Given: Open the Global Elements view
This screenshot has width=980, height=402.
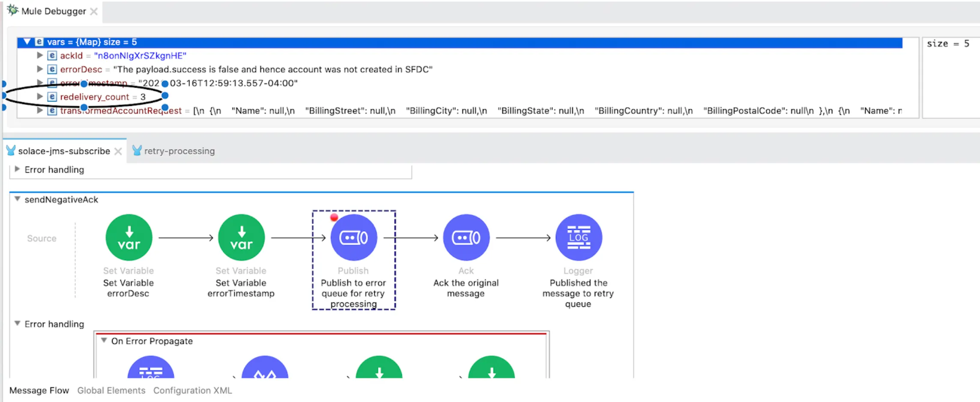Looking at the screenshot, I should 111,390.
